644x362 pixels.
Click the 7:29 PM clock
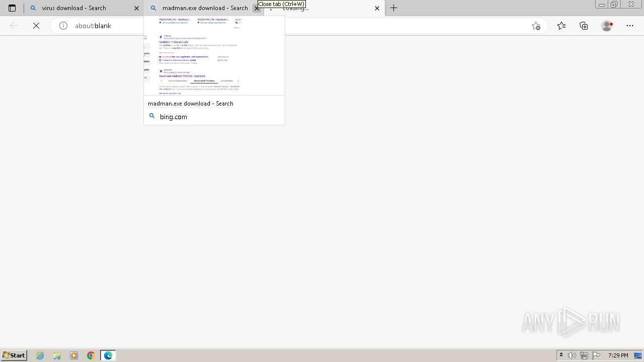pos(618,355)
